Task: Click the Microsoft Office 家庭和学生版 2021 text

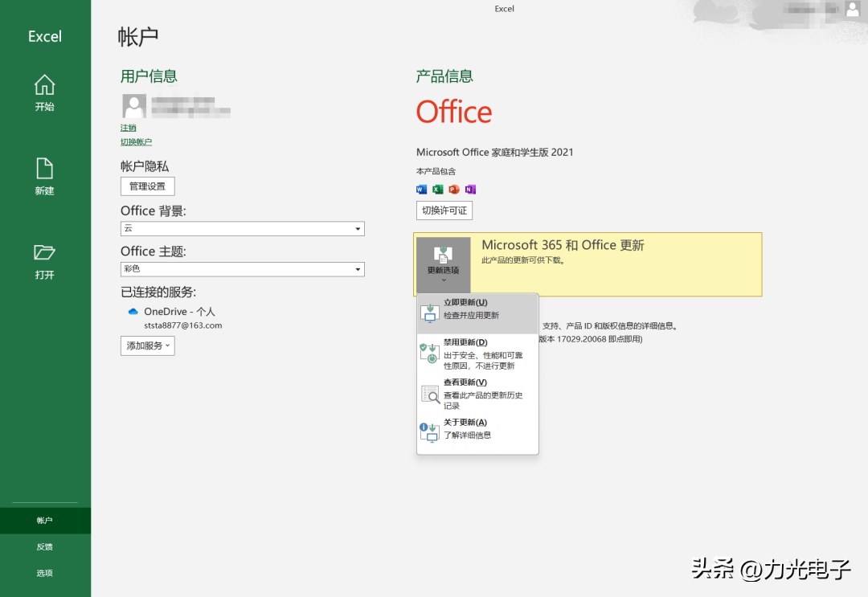Action: point(495,152)
